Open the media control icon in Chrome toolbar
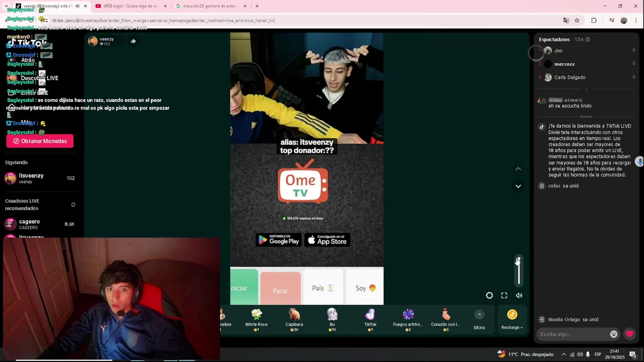 [612, 21]
